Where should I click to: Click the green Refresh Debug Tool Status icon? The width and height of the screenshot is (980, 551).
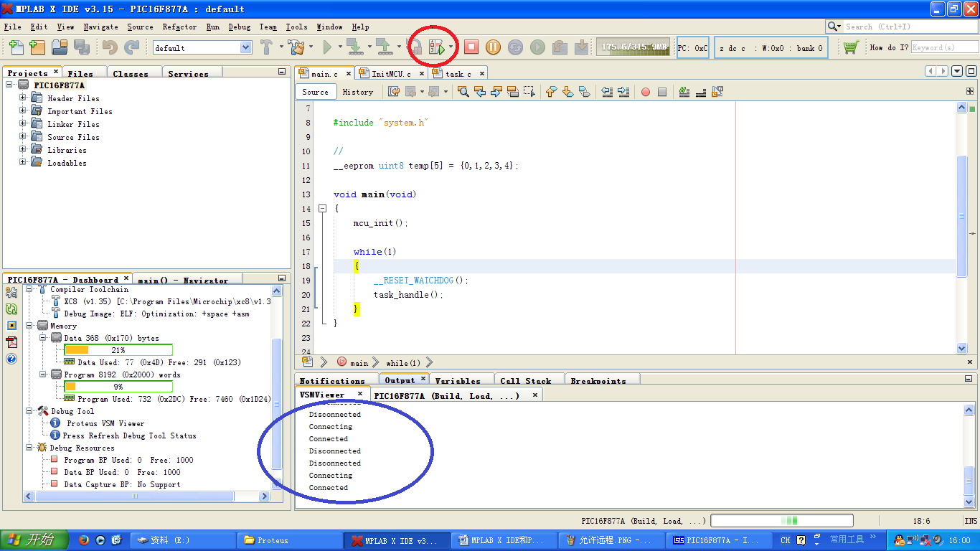pos(11,309)
